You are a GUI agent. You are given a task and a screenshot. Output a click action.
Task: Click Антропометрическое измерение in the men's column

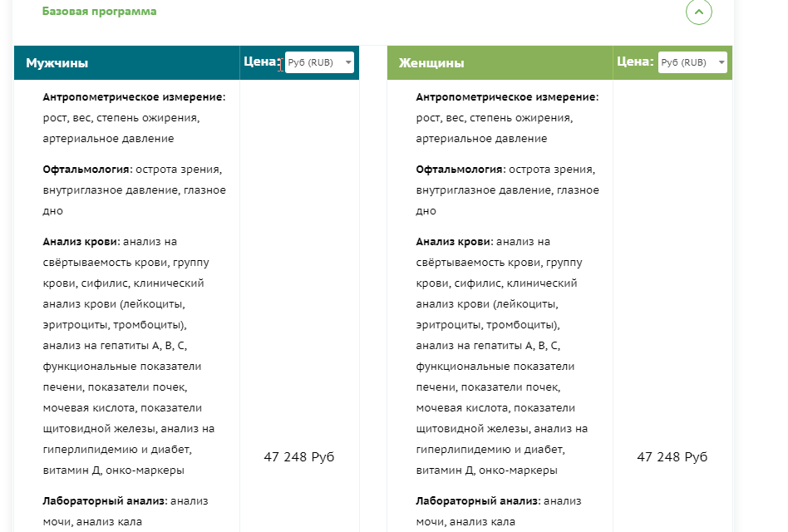[x=134, y=97]
